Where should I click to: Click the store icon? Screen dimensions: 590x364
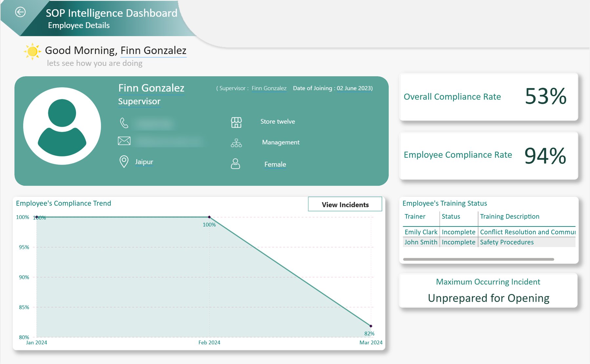tap(236, 122)
